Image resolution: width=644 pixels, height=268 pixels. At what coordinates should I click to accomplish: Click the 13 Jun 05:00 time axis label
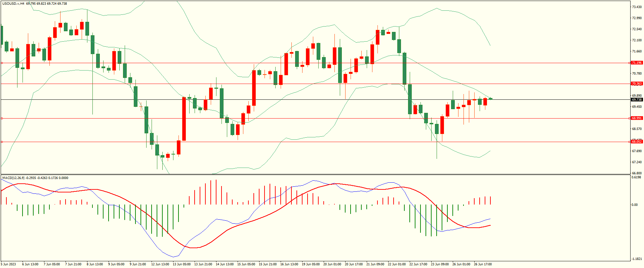point(182,264)
